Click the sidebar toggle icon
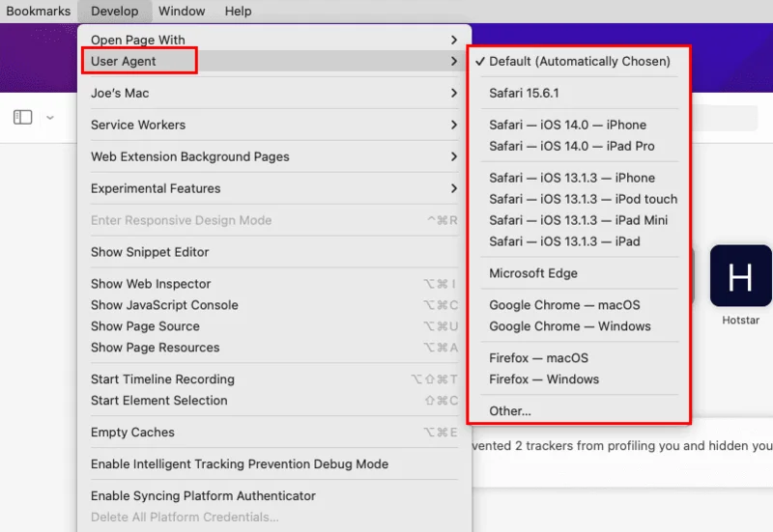The width and height of the screenshot is (773, 532). [x=23, y=117]
